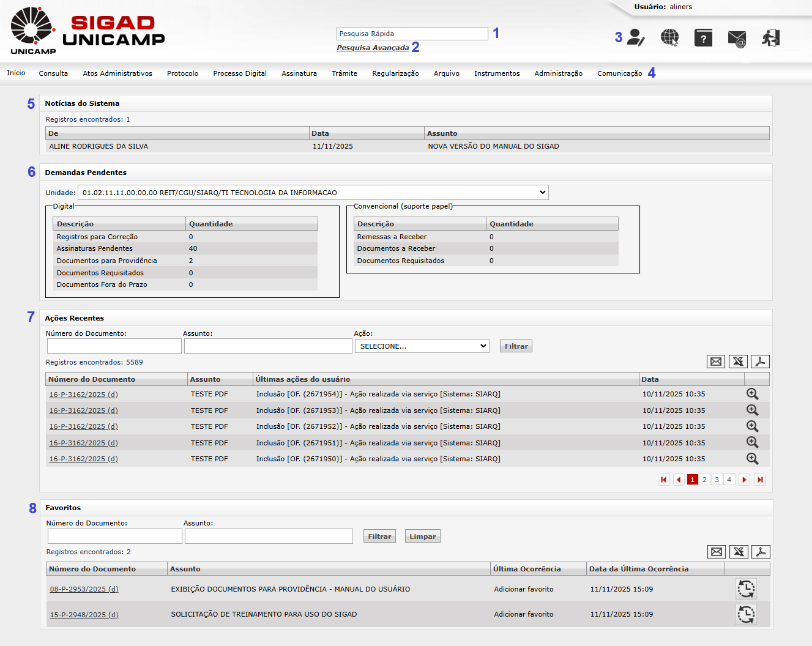Screen dimensions: 812x646
Task: Open the Assinatura menu
Action: click(299, 73)
